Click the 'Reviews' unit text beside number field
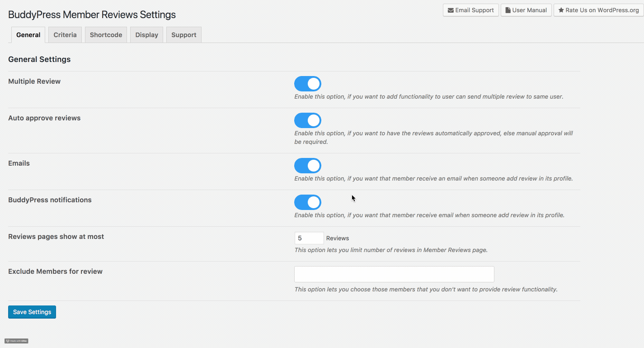Screen dimensions: 644x348 (338, 238)
